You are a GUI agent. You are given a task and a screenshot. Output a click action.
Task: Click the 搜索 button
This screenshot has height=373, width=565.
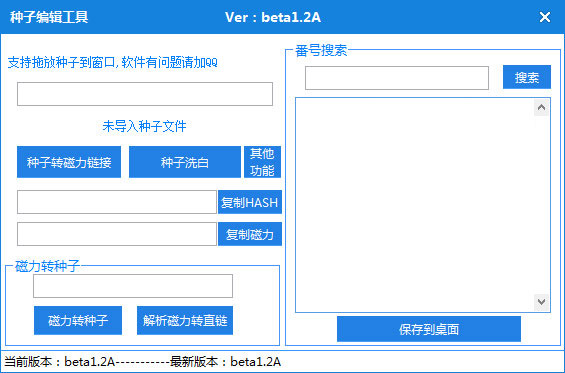527,77
